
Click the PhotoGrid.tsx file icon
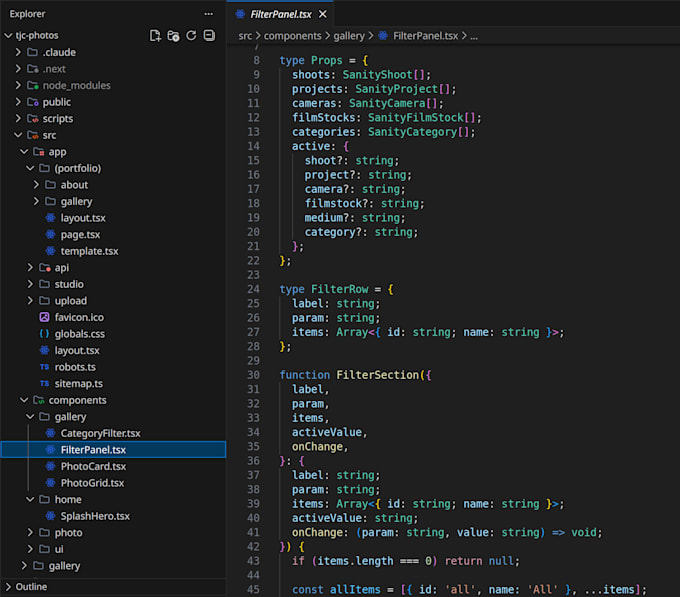click(50, 483)
